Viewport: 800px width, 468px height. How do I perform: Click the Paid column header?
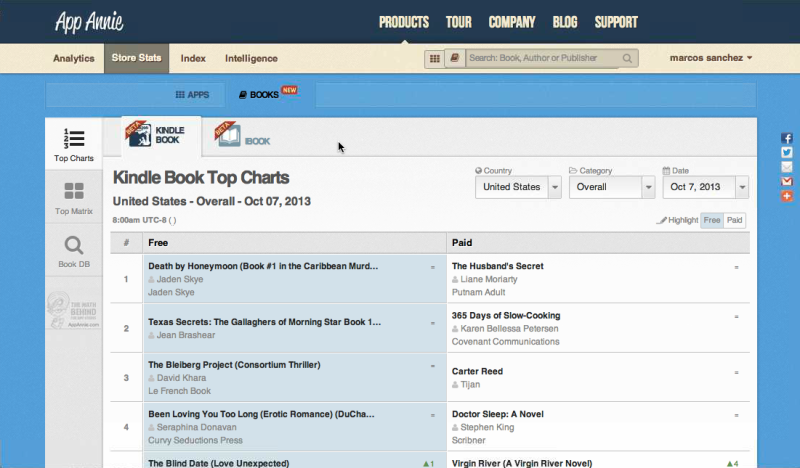click(598, 243)
